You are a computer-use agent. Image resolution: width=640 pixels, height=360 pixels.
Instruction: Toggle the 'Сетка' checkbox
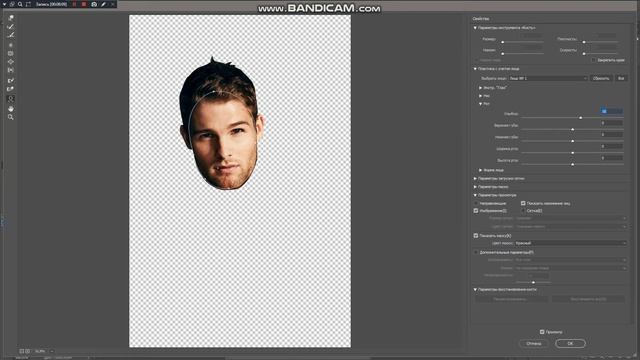click(523, 211)
